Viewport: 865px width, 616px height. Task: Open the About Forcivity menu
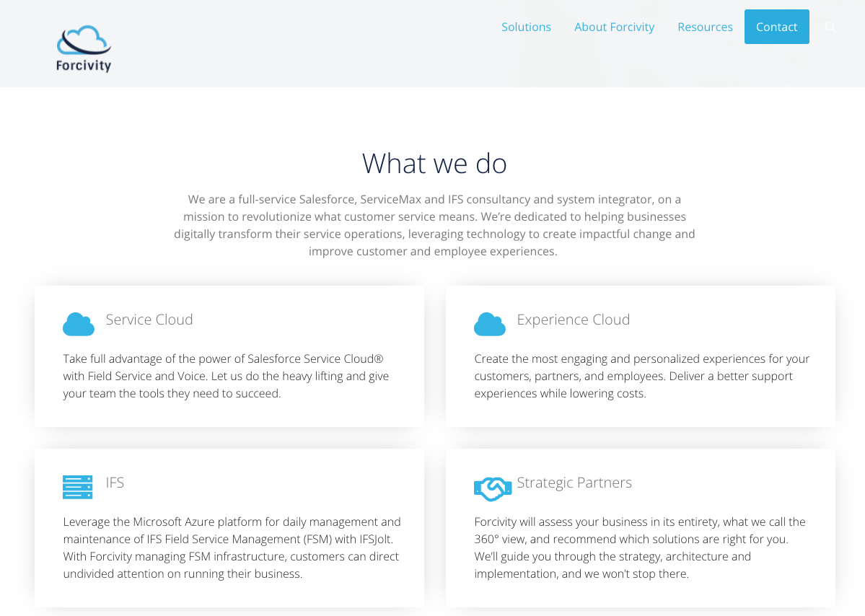614,27
